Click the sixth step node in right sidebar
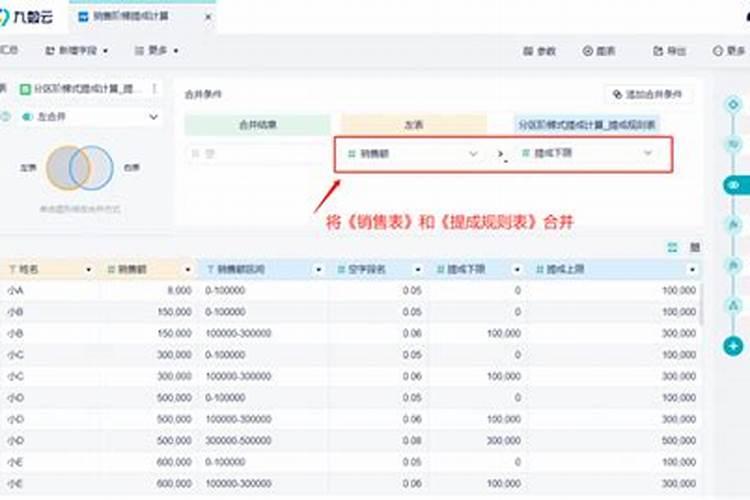Screen dimensions: 750x500 click(x=733, y=305)
